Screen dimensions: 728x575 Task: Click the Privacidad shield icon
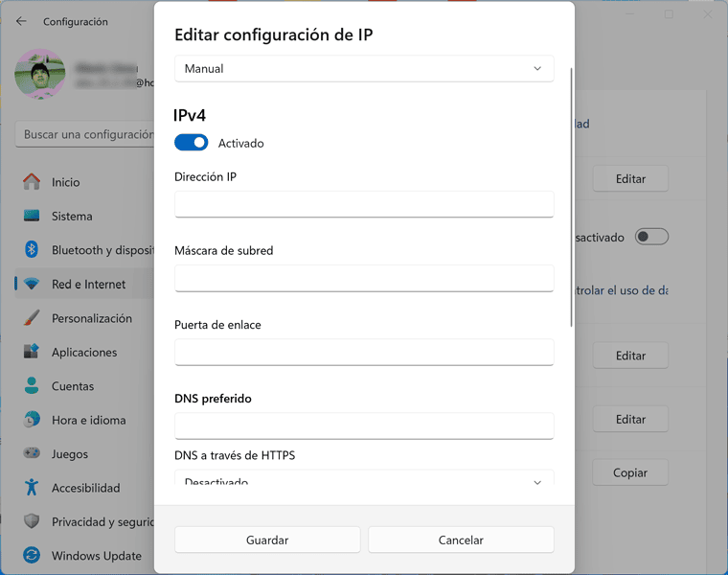32,521
